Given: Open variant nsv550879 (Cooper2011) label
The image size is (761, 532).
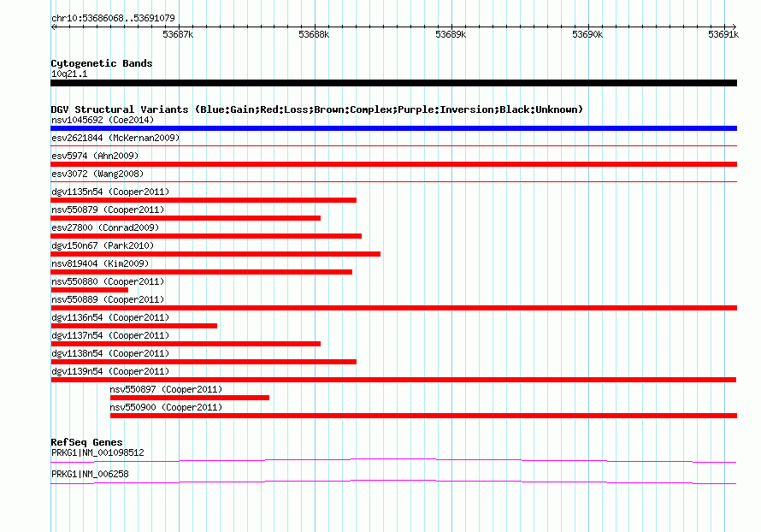Looking at the screenshot, I should (108, 210).
